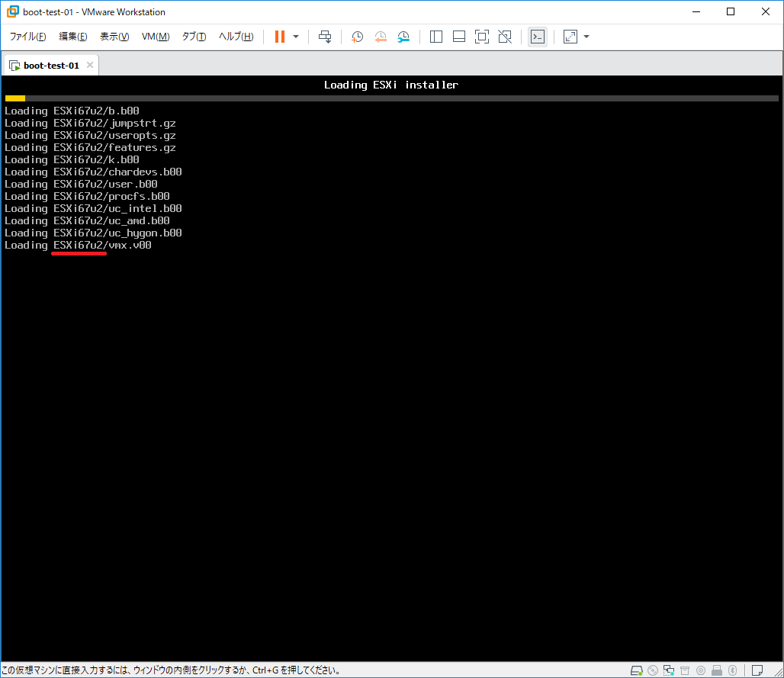Click the Loading ESXi67u2/uc_amd.b00 line
This screenshot has width=784, height=678.
(87, 220)
